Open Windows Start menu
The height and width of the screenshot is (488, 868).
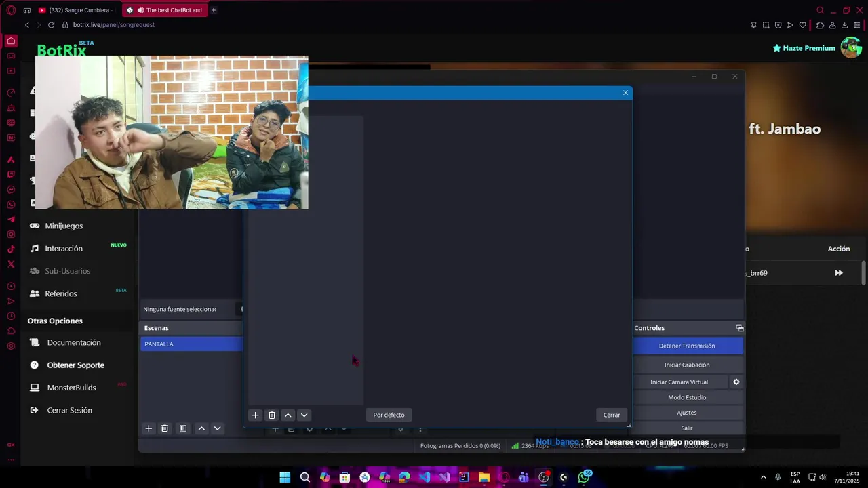pyautogui.click(x=285, y=477)
